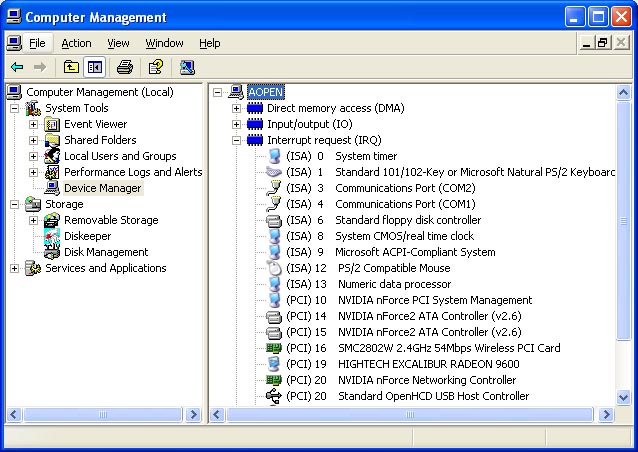This screenshot has width=638, height=452.
Task: Open the Window menu
Action: point(164,43)
